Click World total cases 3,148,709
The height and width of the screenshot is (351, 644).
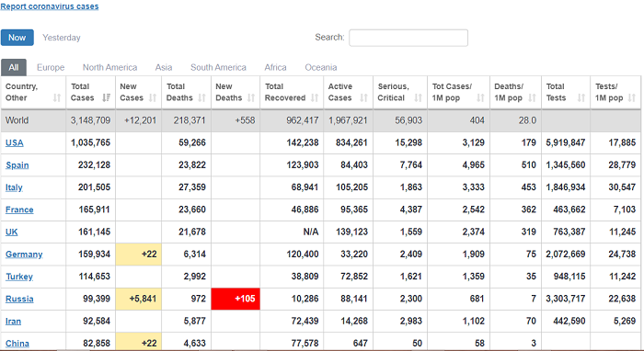90,120
